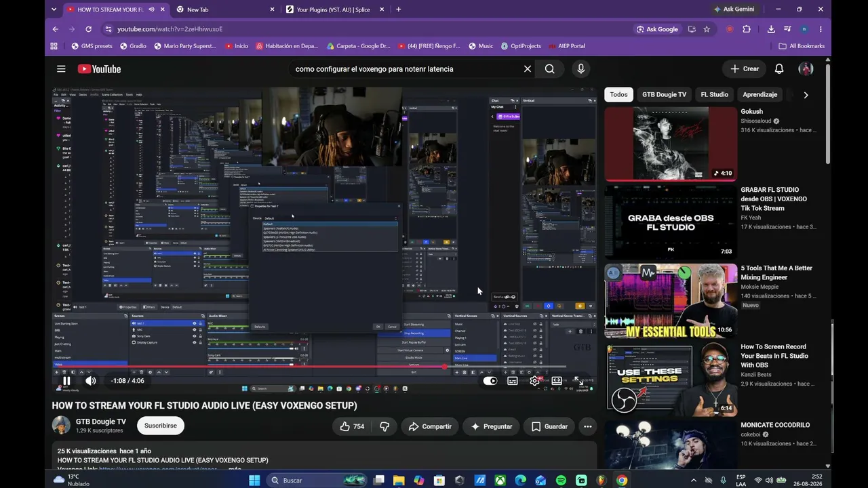Reload the current page
Screen dimensions: 868x488
coord(88,29)
